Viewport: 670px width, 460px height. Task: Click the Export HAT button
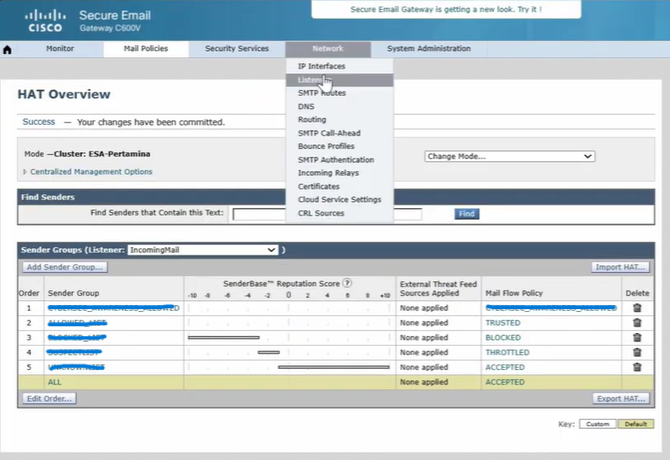[x=620, y=399]
